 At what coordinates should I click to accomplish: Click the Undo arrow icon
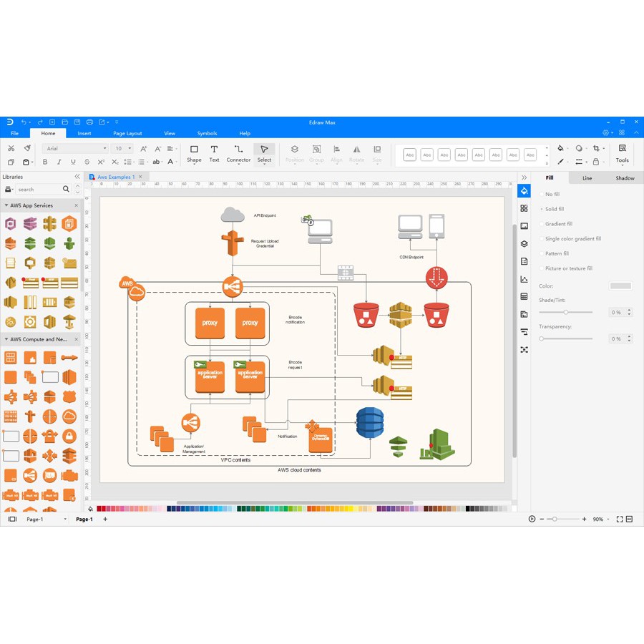coord(24,122)
